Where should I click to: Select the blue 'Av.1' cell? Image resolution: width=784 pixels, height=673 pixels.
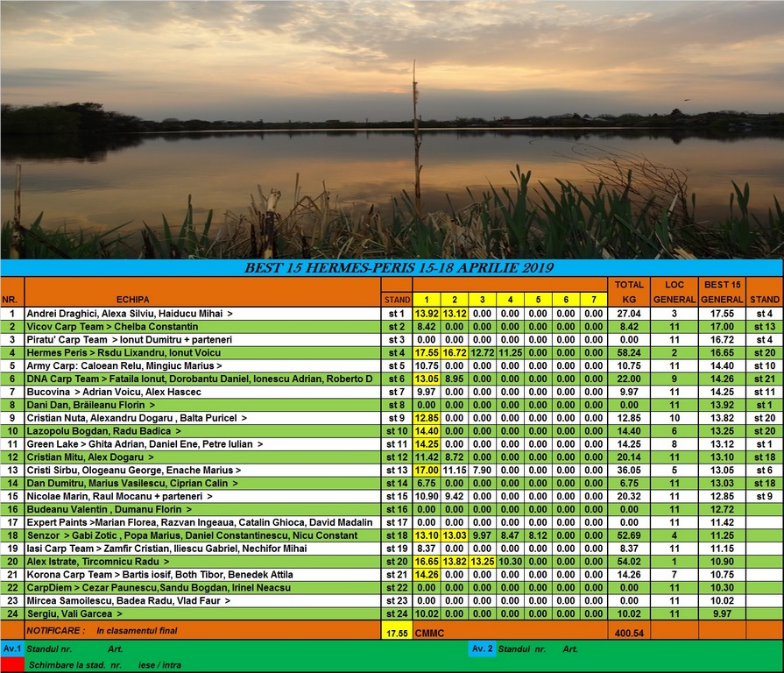pos(12,648)
